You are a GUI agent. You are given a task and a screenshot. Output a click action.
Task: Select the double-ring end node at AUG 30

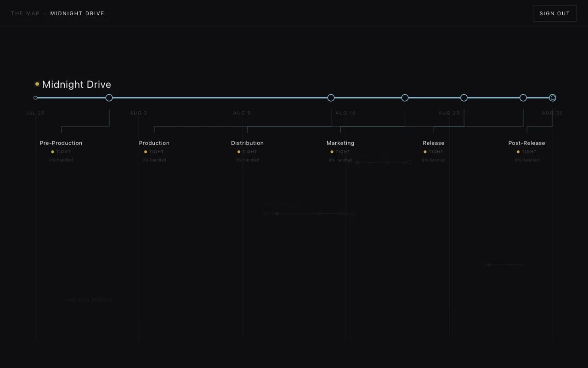point(553,98)
